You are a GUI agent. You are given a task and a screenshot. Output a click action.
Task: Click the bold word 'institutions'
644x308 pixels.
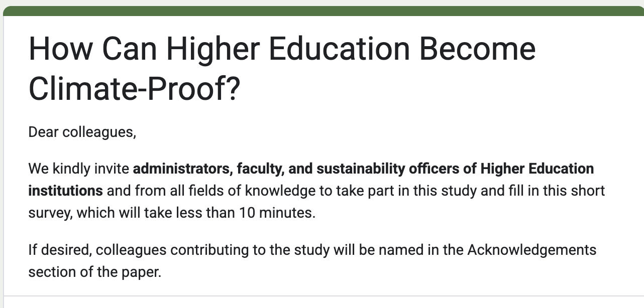coord(66,191)
